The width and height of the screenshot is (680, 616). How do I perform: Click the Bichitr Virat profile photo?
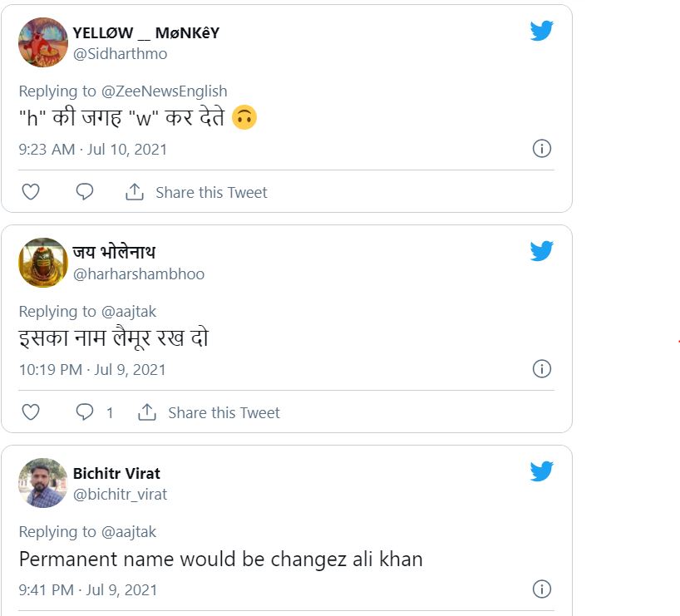(43, 483)
